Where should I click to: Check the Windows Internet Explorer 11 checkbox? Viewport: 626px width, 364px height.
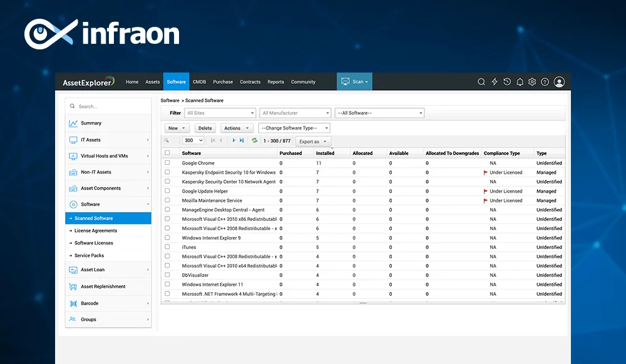click(167, 285)
